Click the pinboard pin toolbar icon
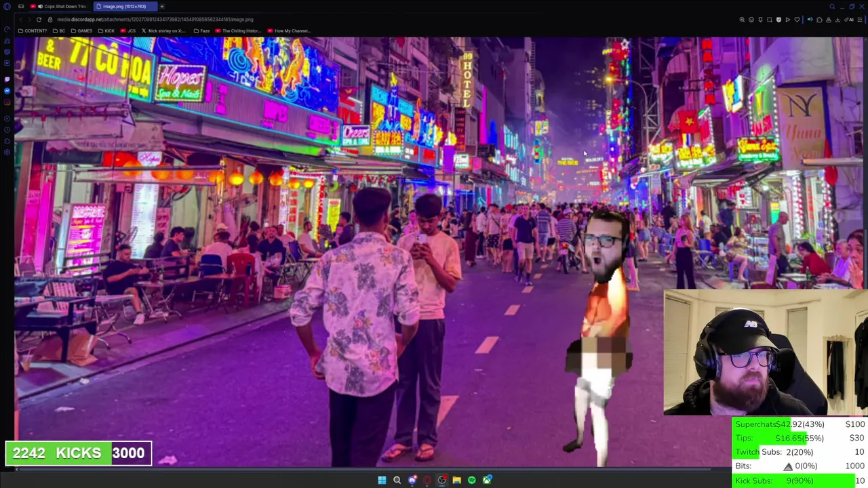The image size is (868, 488). [760, 20]
